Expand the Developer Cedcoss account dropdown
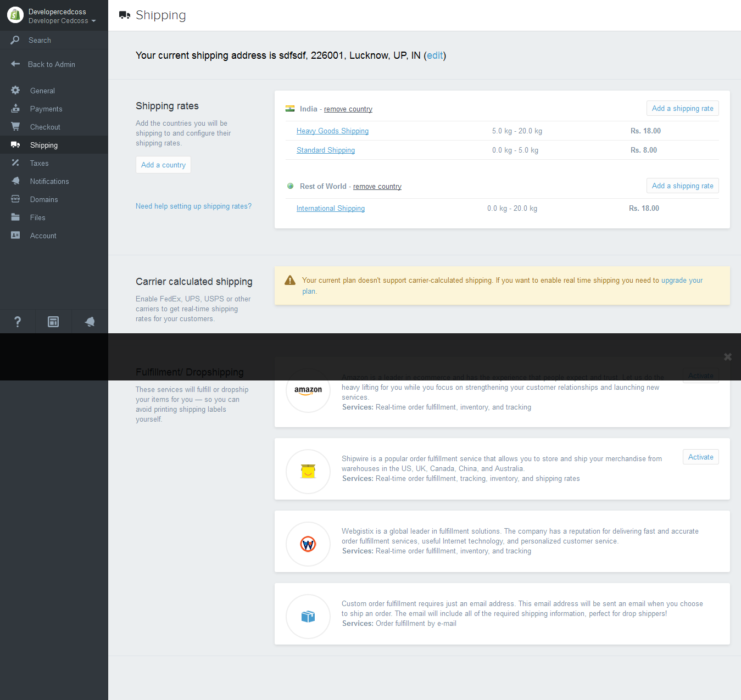Viewport: 741px width, 700px height. [x=62, y=21]
